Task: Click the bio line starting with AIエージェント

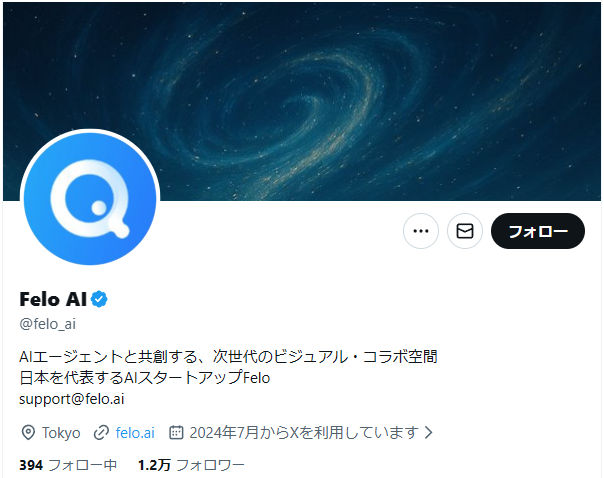Action: [x=228, y=357]
